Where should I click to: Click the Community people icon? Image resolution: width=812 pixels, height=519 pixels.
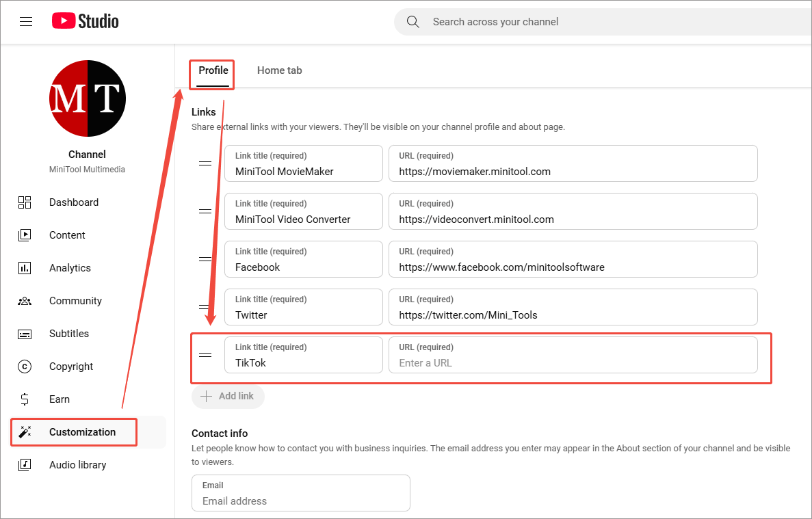25,301
